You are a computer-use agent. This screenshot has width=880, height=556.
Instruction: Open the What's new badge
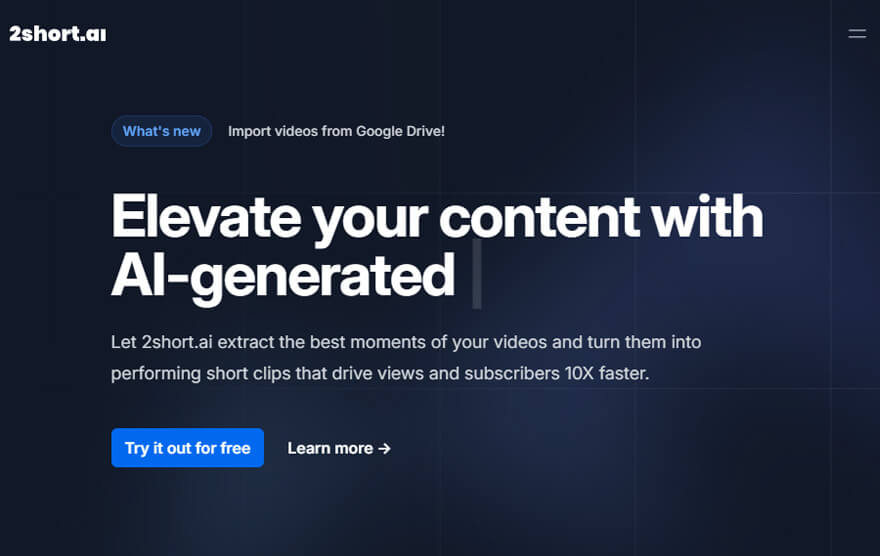(162, 131)
